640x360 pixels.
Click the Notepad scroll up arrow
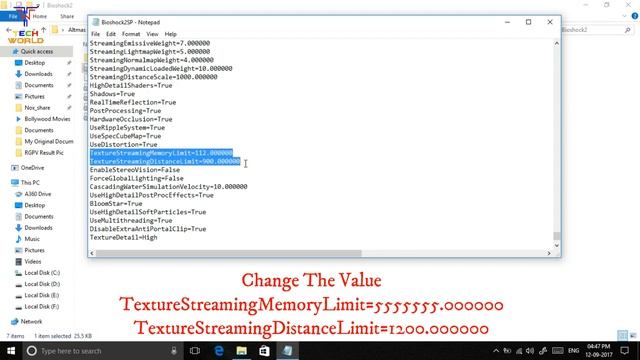point(557,43)
